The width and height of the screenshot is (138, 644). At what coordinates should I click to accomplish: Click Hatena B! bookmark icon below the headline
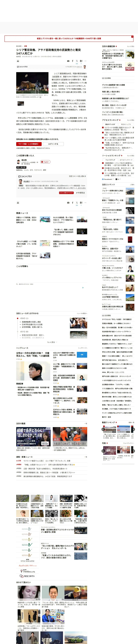pyautogui.click(x=81, y=61)
